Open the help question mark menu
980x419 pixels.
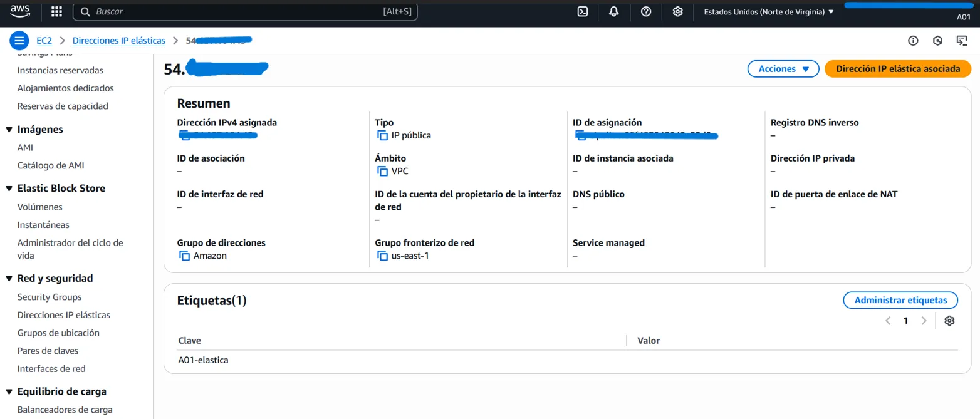646,11
